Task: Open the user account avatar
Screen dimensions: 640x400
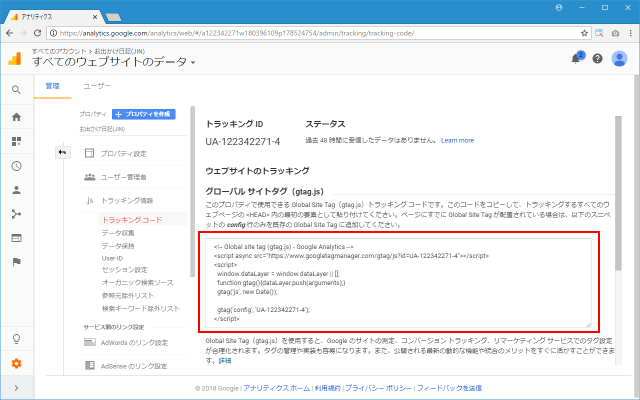Action: (x=619, y=58)
